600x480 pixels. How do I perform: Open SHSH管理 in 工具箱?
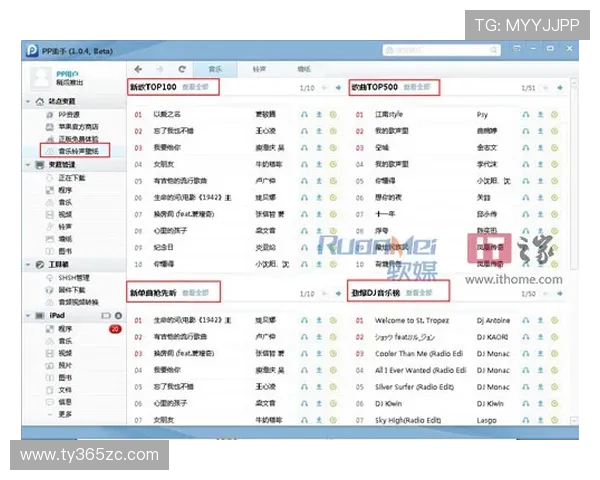pyautogui.click(x=73, y=278)
